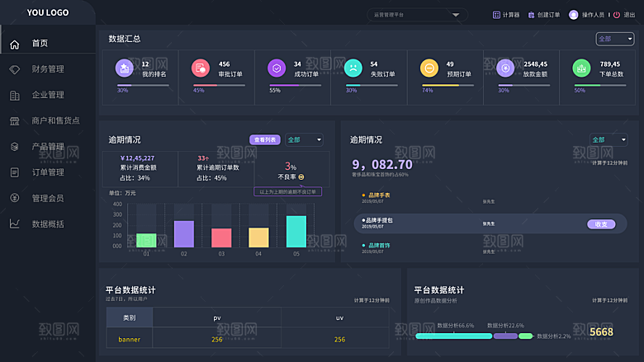Click the store icon for 商户和售货点

point(14,121)
